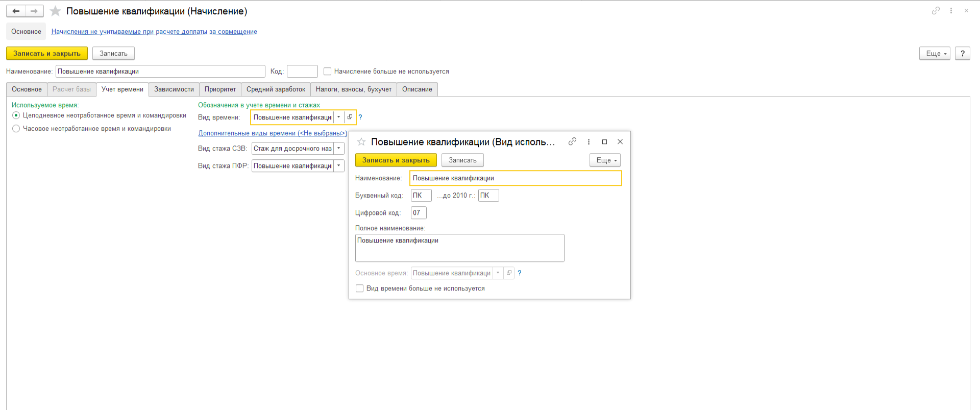Click the dialog Записать button
980x410 pixels.
click(x=462, y=160)
